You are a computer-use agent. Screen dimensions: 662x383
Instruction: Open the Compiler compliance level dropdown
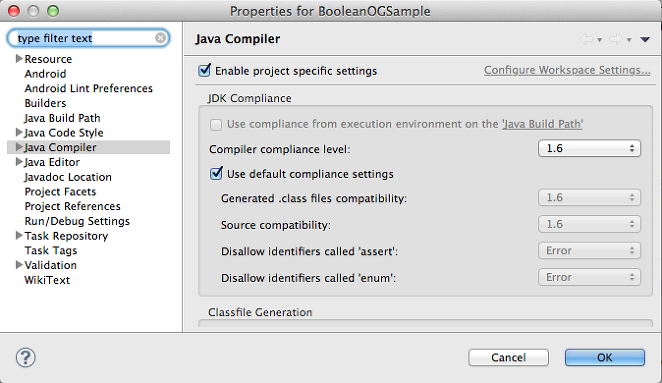point(589,148)
